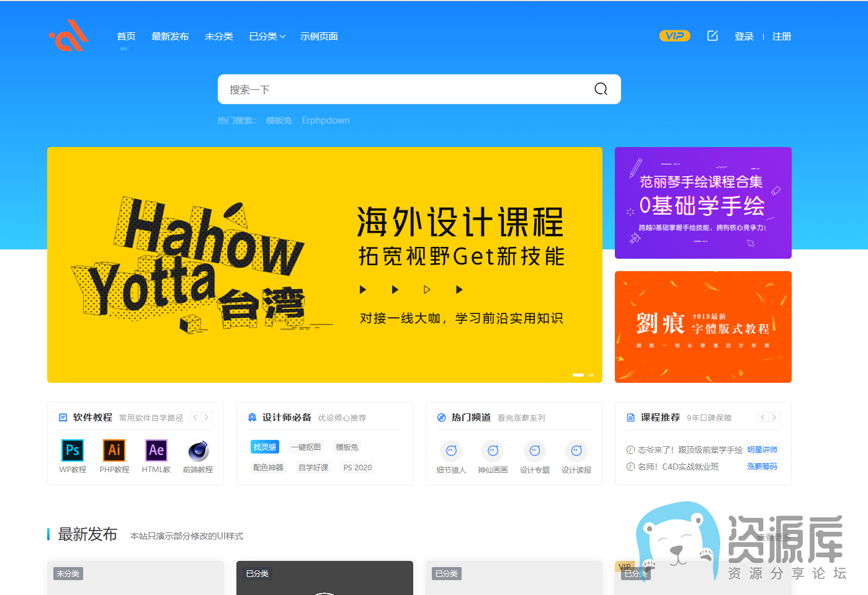This screenshot has width=868, height=595.
Task: Select the 设计读报 channel icon
Action: coord(576,451)
